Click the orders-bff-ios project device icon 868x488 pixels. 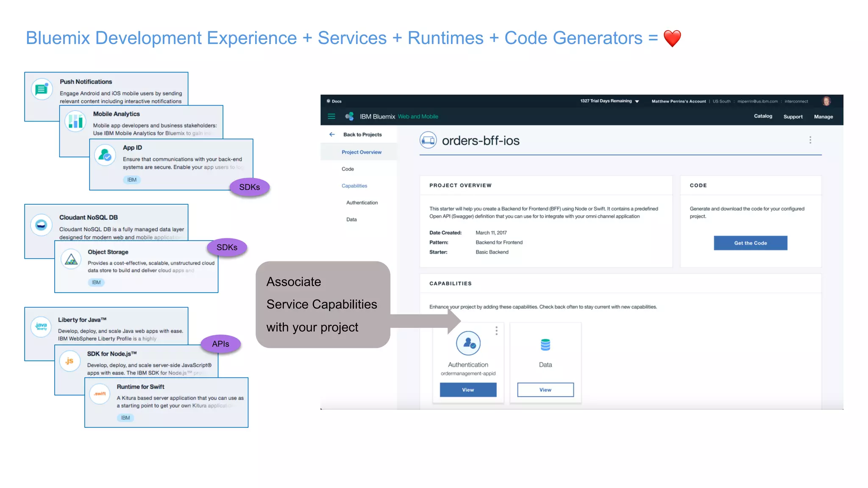pyautogui.click(x=428, y=140)
